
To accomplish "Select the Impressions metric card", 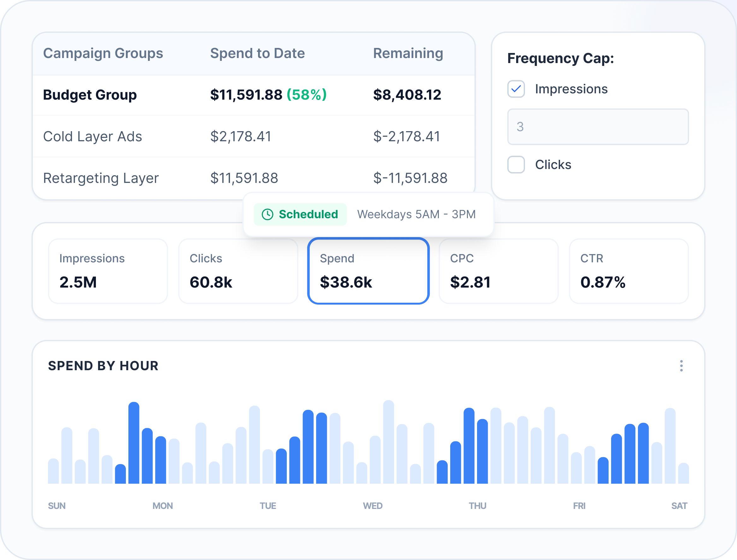I will [x=108, y=271].
